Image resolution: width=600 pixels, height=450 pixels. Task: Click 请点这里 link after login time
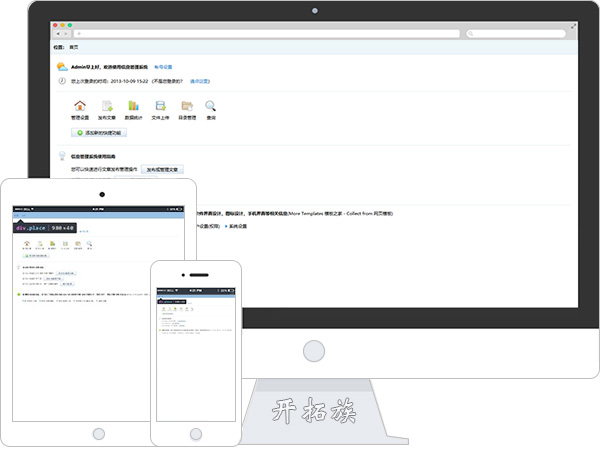click(x=199, y=81)
